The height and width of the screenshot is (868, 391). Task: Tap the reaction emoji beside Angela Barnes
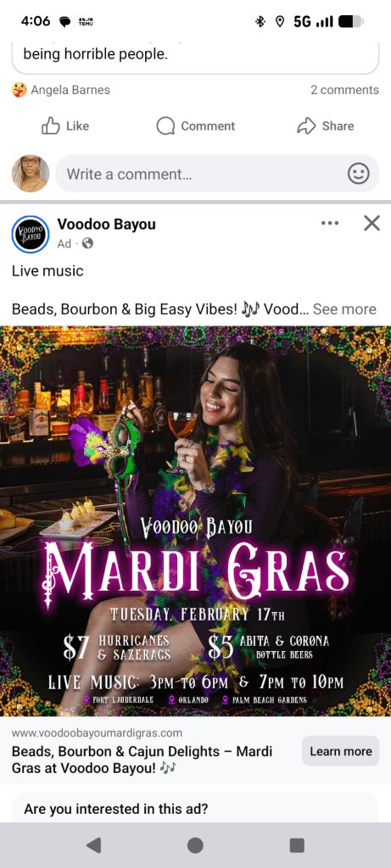pos(20,90)
